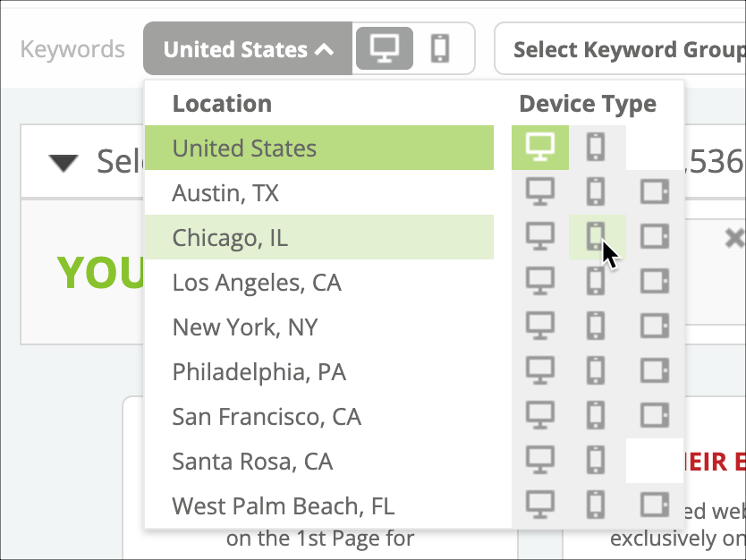Viewport: 746px width, 560px height.
Task: Choose Los Angeles, CA location entry
Action: (319, 282)
